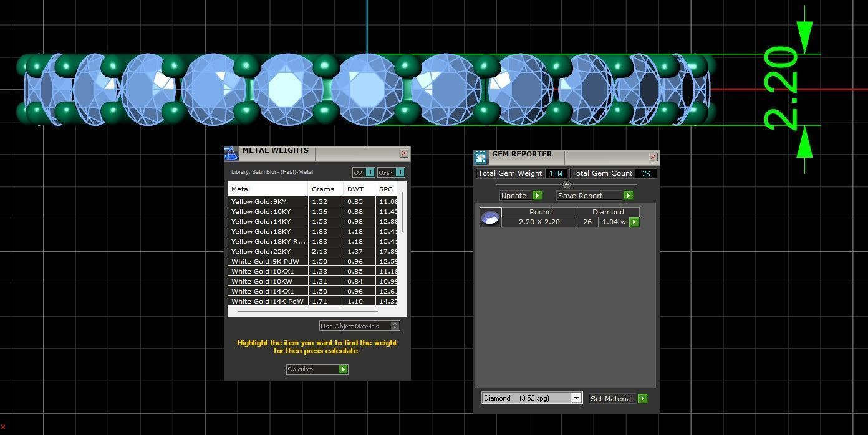This screenshot has width=868, height=435.
Task: Click the green arrow beside 1.04tw
Action: pos(634,222)
